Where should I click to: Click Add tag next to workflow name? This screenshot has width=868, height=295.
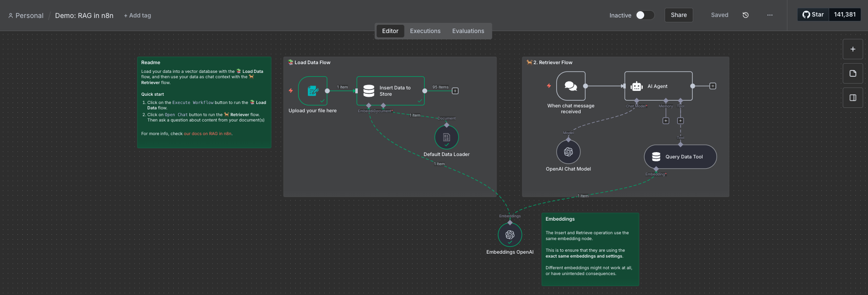137,16
